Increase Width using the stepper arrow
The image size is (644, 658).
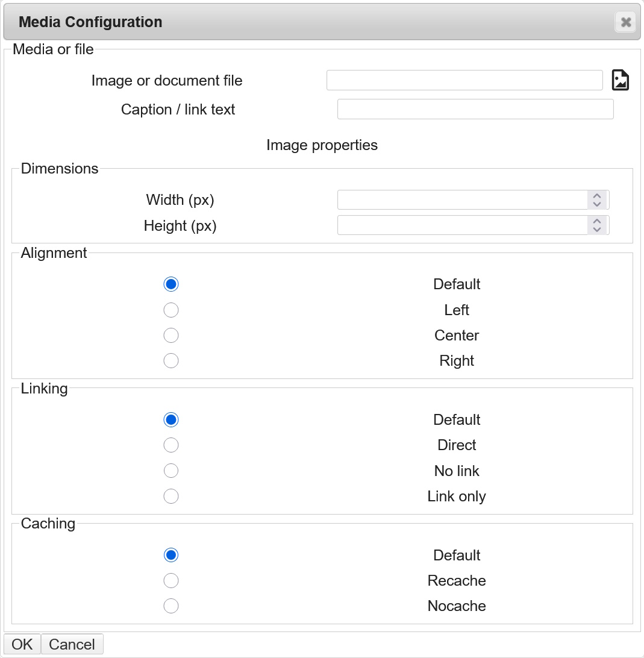(x=597, y=196)
